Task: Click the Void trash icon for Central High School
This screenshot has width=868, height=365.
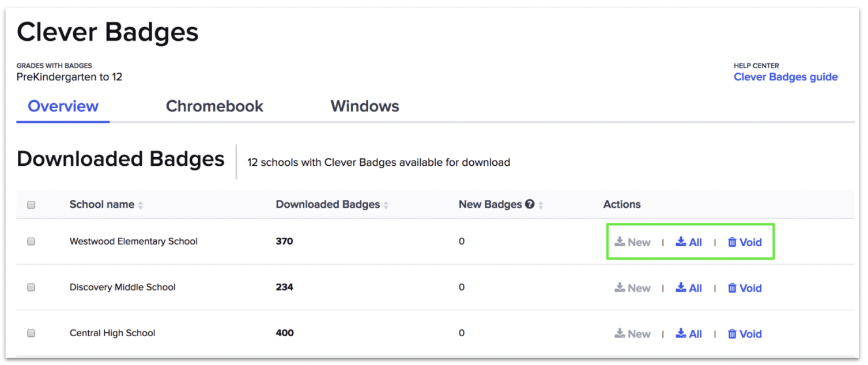Action: point(733,333)
